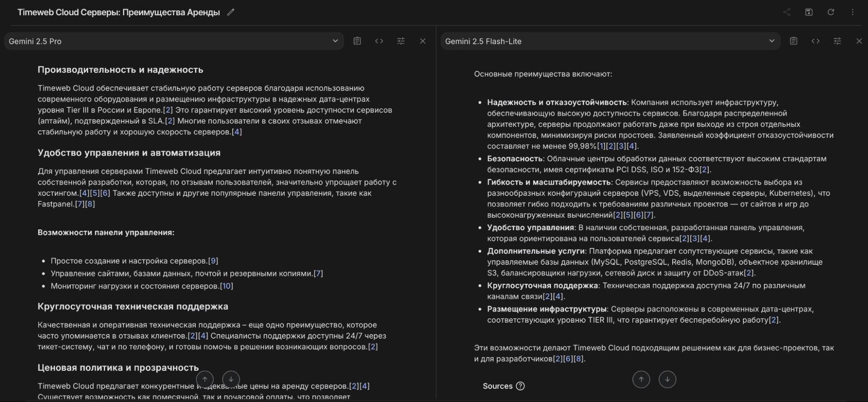
Task: Open Gemini 2.5 Pro model dropdown
Action: [174, 41]
